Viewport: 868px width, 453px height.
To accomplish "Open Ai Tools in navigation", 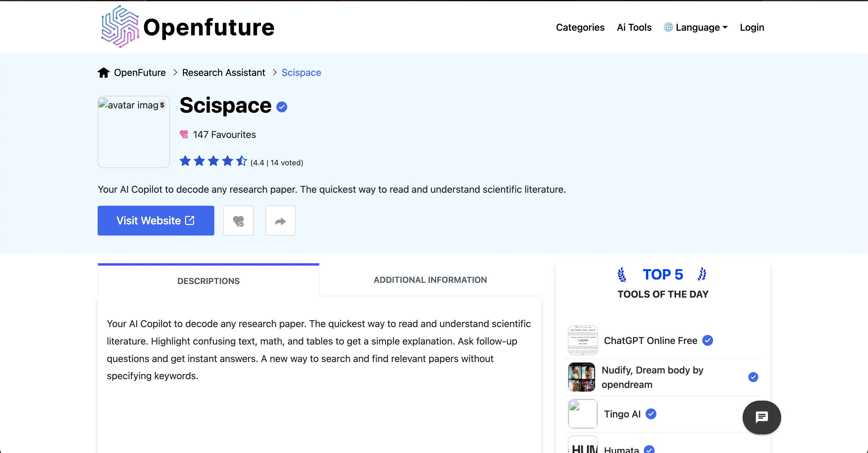I will (x=634, y=27).
